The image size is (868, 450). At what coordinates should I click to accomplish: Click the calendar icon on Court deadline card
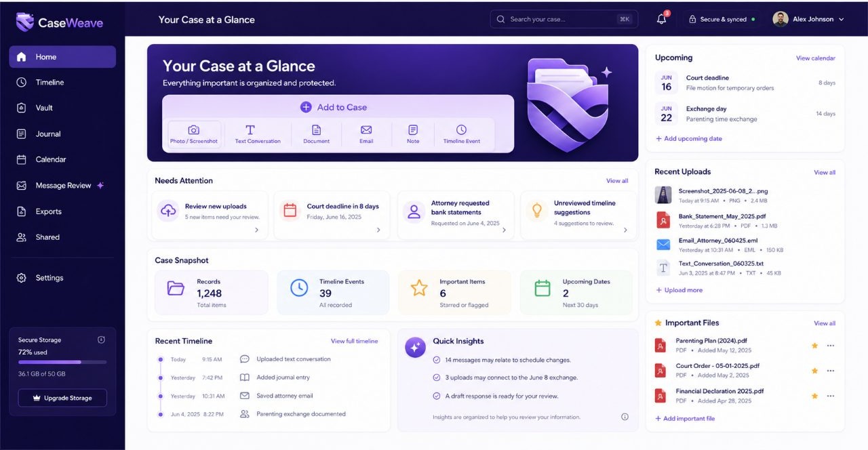pos(290,211)
